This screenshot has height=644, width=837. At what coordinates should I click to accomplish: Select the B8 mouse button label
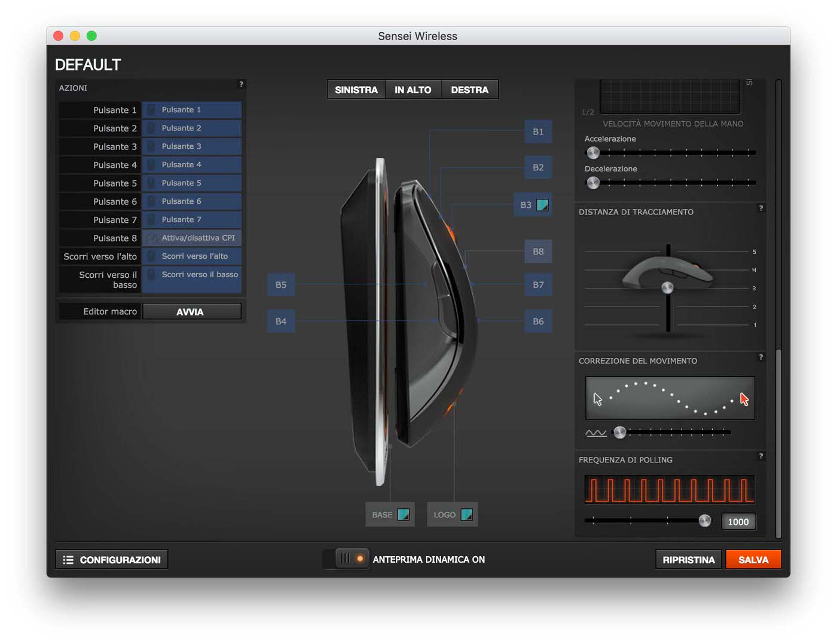click(538, 252)
